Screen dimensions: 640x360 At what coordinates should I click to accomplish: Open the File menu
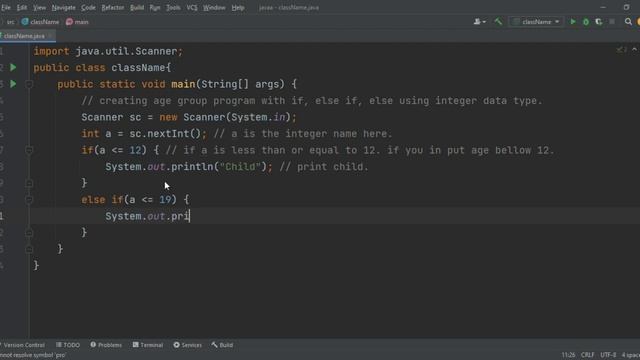tap(6, 7)
